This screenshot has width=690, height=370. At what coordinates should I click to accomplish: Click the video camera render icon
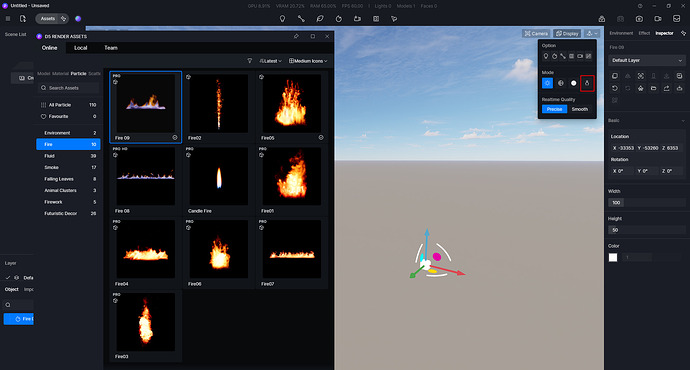click(658, 19)
